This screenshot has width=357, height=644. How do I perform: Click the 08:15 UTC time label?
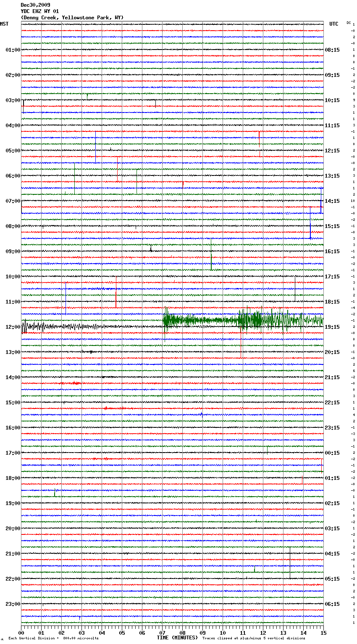click(332, 50)
